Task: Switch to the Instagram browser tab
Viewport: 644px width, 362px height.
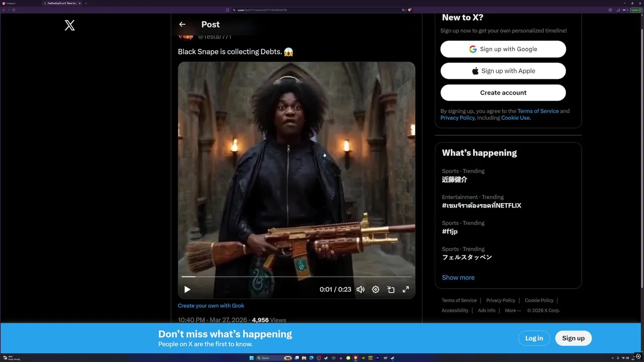Action: [x=20, y=3]
